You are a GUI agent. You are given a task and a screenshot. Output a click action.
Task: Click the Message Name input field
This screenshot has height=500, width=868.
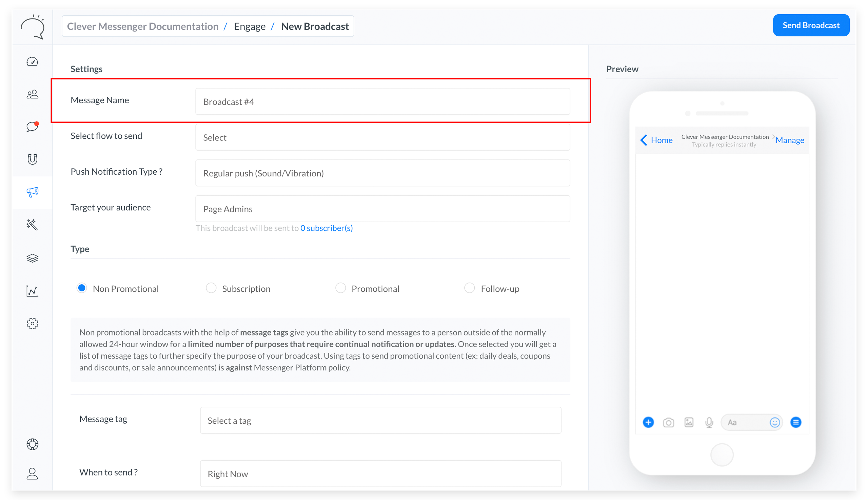(382, 102)
